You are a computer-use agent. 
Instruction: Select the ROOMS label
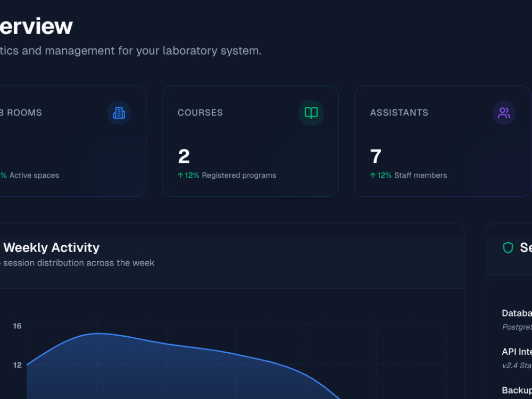[24, 113]
